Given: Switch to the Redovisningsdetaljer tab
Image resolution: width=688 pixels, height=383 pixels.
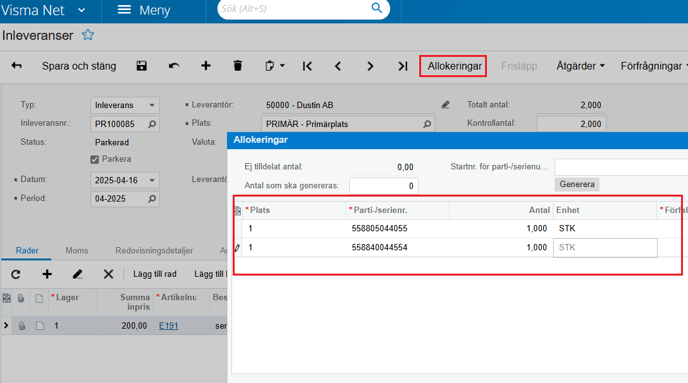Looking at the screenshot, I should (x=154, y=251).
